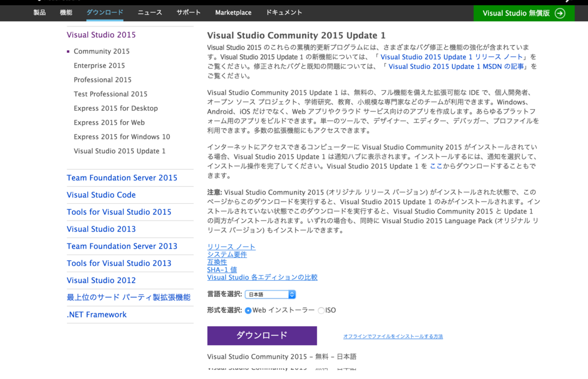This screenshot has width=588, height=379.
Task: Open Team Foundation Server 2013 link
Action: (x=122, y=246)
